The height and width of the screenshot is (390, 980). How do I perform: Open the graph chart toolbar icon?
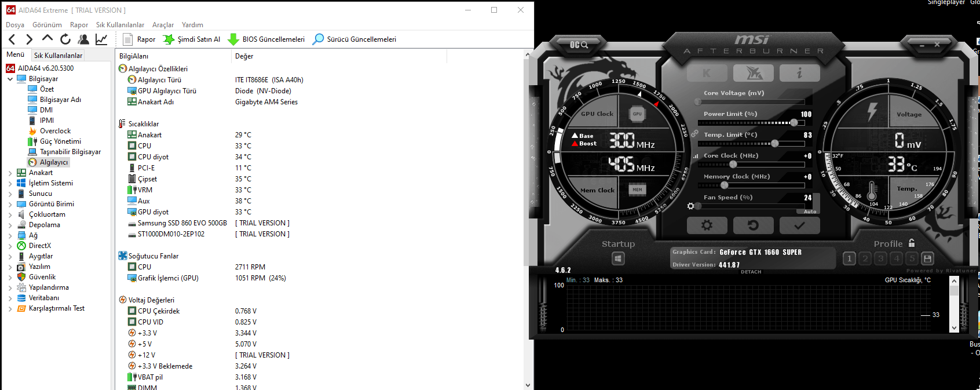(x=101, y=39)
